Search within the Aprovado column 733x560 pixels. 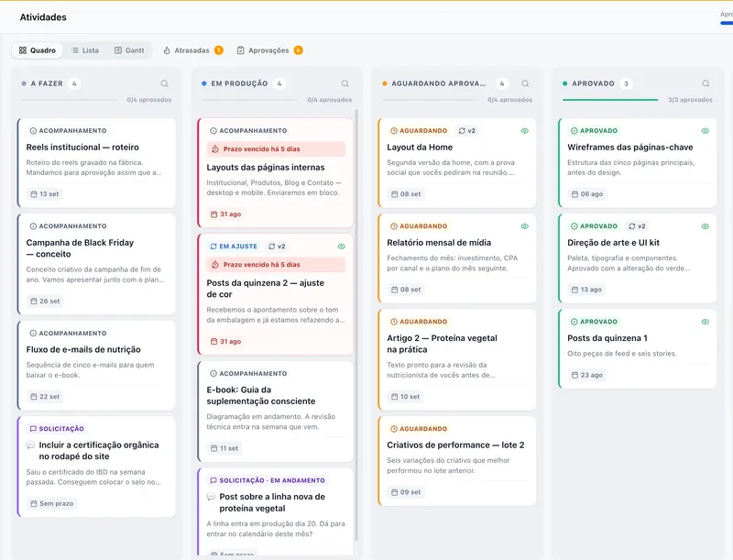click(706, 83)
